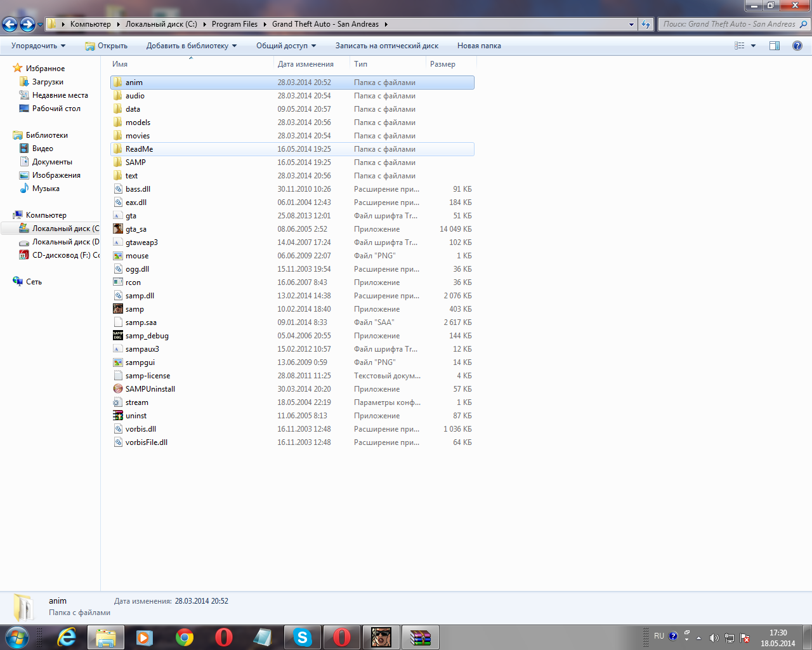The image size is (812, 650).
Task: Click Открыть in the toolbar
Action: 106,46
